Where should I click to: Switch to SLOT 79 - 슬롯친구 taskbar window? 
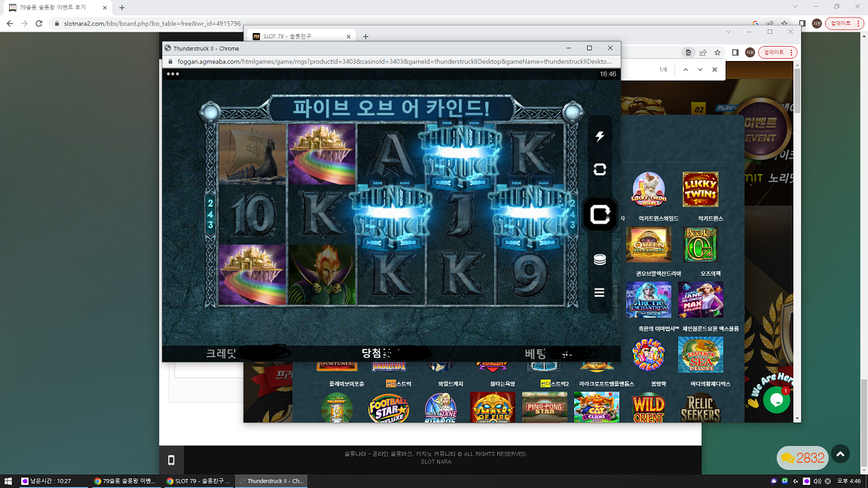tap(197, 480)
